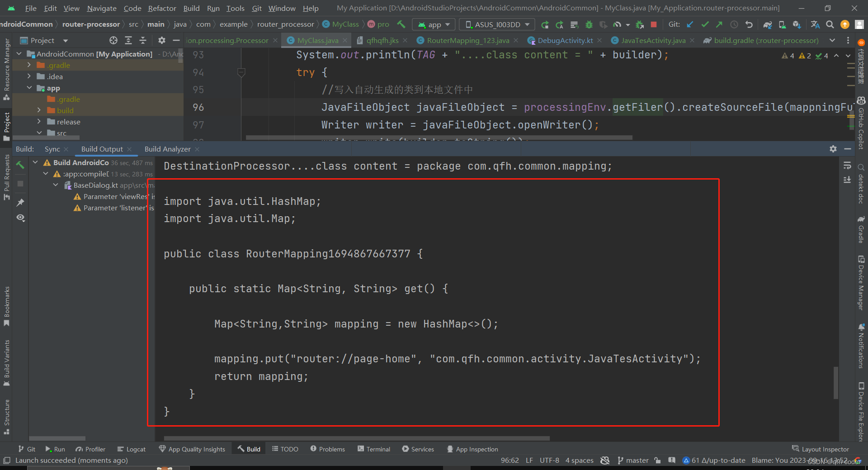Click the Profile app gauge icon
Screen dimensions: 868x470
pyautogui.click(x=617, y=24)
